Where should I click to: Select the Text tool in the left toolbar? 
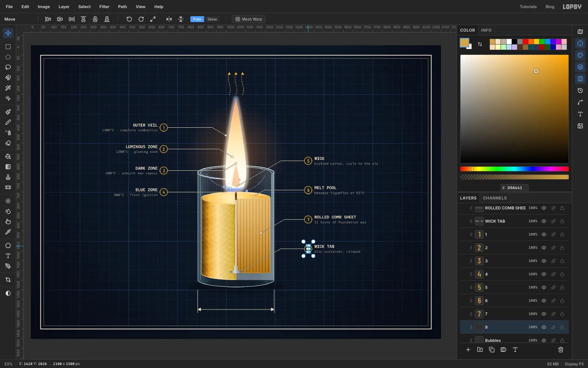click(8, 256)
